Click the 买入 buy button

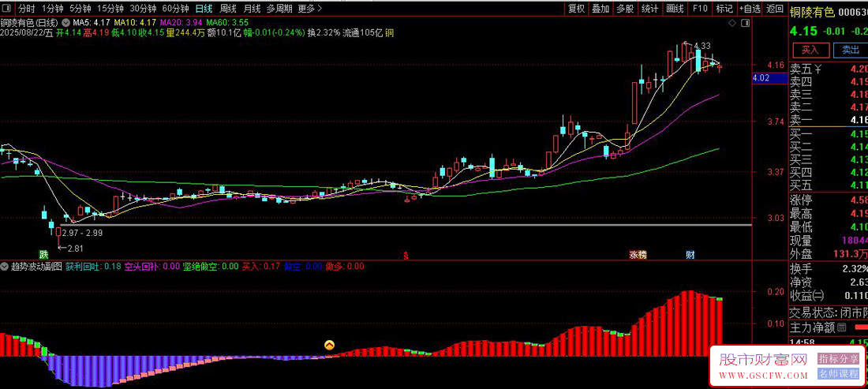pos(810,50)
